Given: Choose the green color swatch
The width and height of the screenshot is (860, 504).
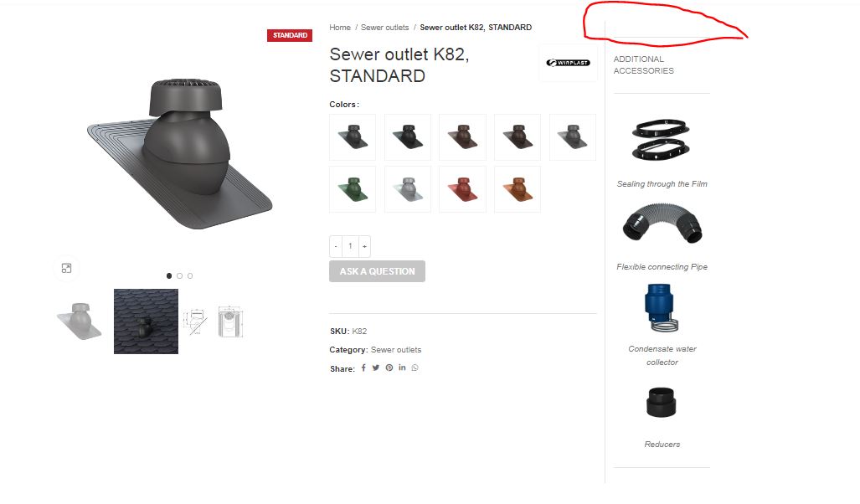Looking at the screenshot, I should (353, 189).
